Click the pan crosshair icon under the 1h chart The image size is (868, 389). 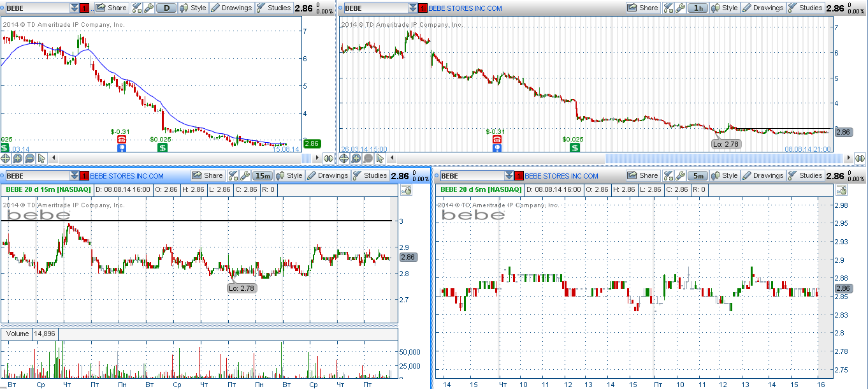click(x=345, y=158)
